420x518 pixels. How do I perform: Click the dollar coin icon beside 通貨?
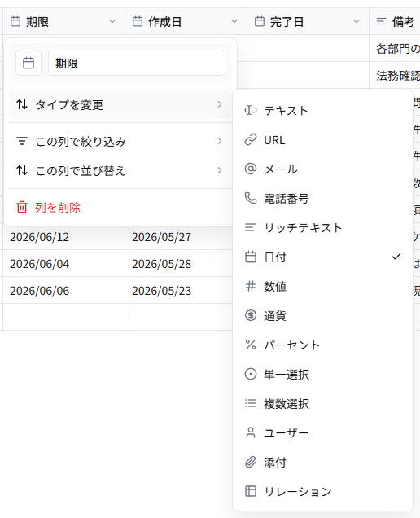click(x=251, y=315)
